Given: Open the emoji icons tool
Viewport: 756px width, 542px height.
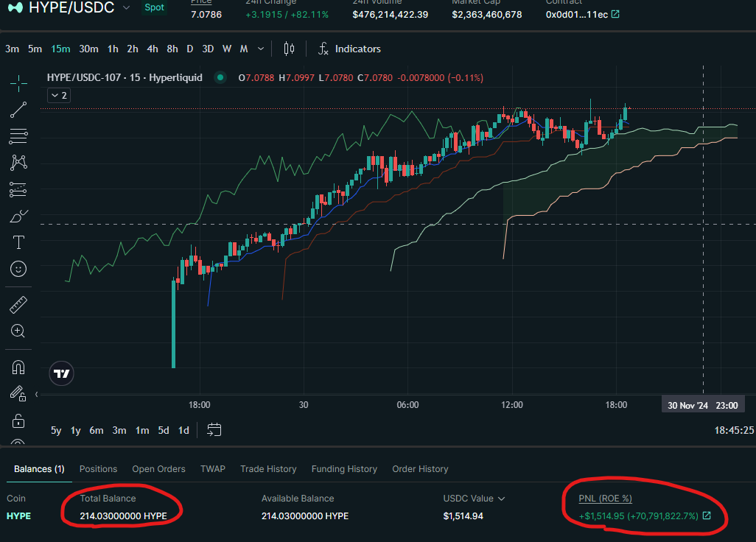Looking at the screenshot, I should coord(18,269).
